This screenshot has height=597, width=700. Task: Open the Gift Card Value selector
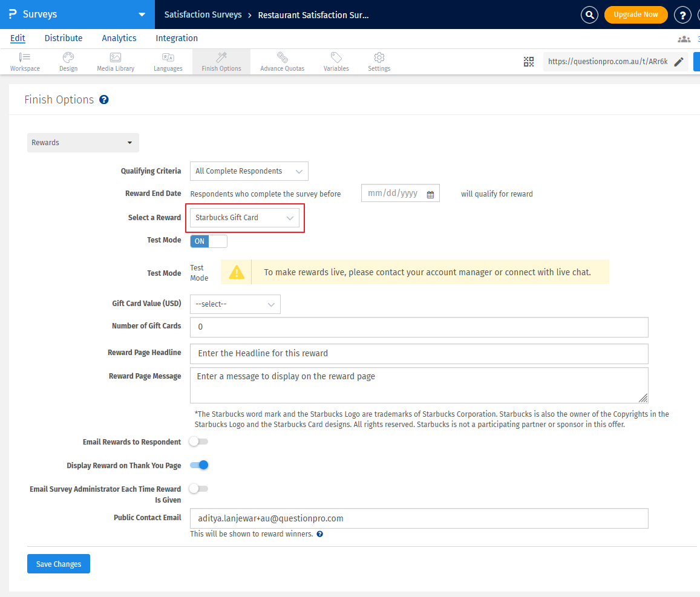[x=235, y=304]
